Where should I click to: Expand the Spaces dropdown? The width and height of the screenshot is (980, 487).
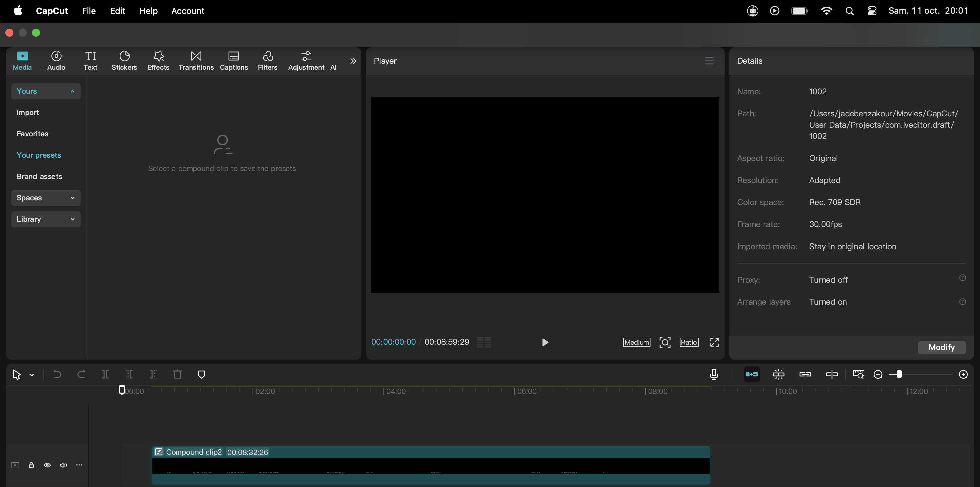(46, 198)
